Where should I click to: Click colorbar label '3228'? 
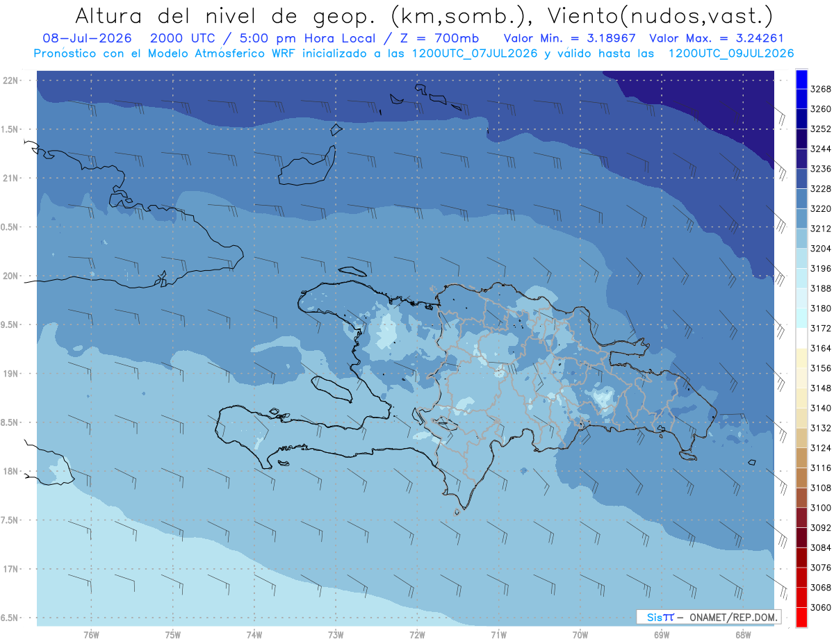click(x=821, y=188)
